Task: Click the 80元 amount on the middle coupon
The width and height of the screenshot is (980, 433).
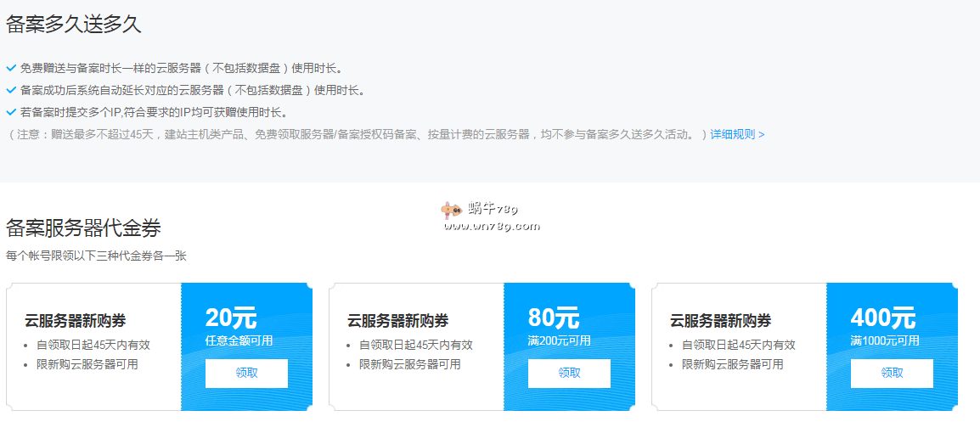Action: (x=554, y=318)
